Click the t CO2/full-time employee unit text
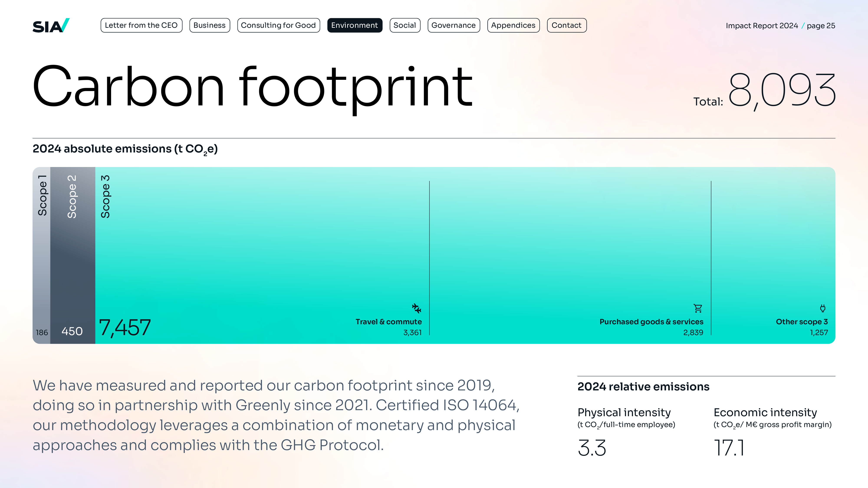Viewport: 868px width, 488px height. 626,425
